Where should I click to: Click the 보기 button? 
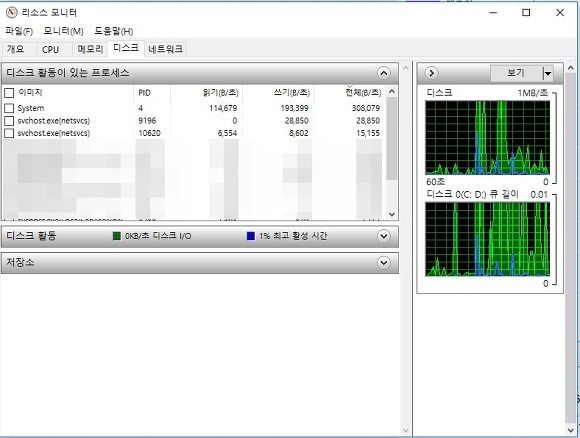pyautogui.click(x=516, y=73)
